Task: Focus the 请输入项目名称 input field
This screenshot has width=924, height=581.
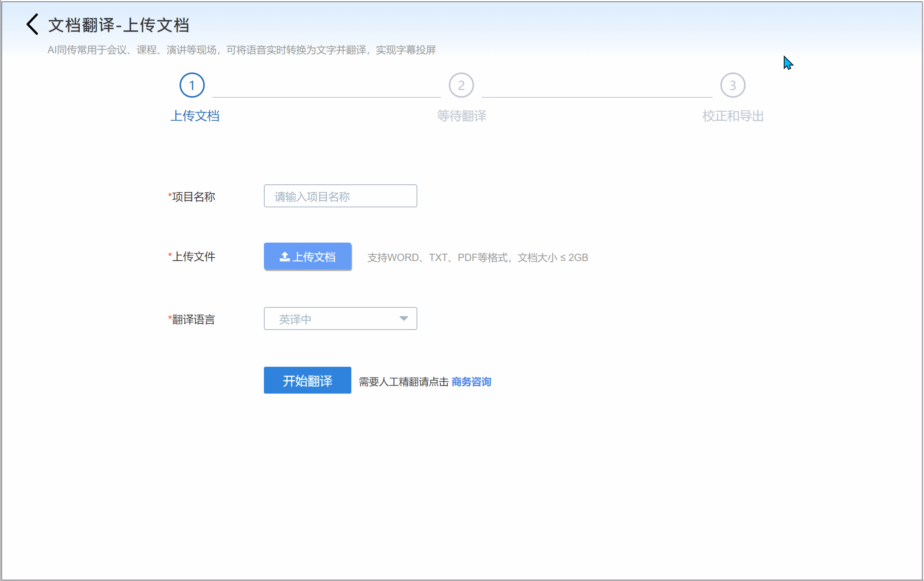Action: click(x=340, y=196)
